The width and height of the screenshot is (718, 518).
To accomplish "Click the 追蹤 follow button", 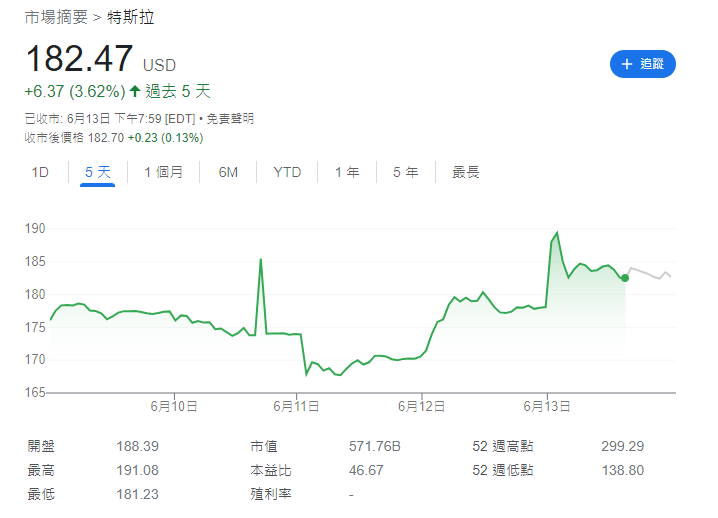I will (x=642, y=64).
